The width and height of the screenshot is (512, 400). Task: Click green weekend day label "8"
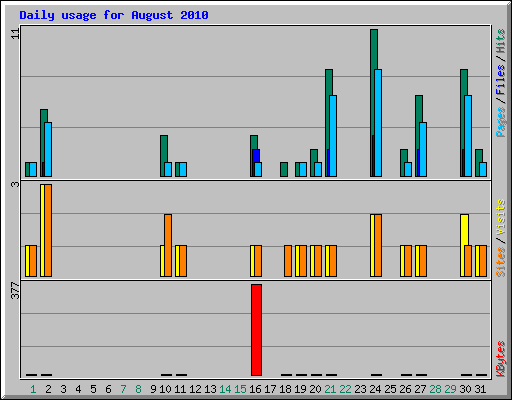pyautogui.click(x=138, y=389)
